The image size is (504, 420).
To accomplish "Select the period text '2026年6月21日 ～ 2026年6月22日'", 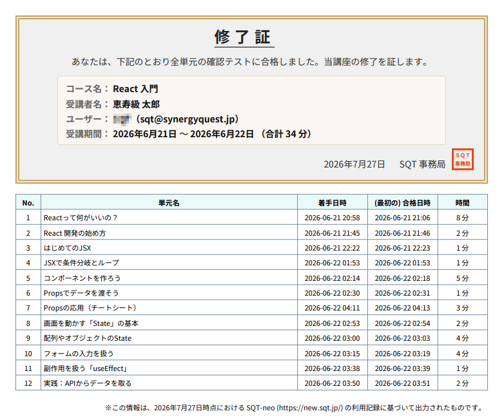I will [183, 134].
